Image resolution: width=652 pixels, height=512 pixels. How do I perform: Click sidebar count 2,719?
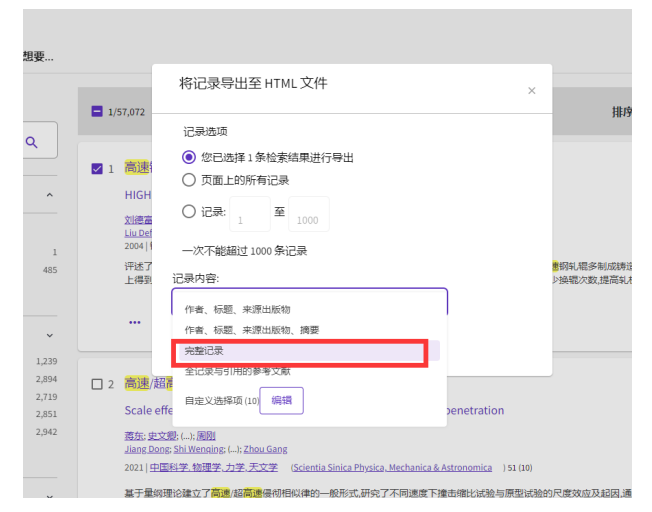click(46, 397)
